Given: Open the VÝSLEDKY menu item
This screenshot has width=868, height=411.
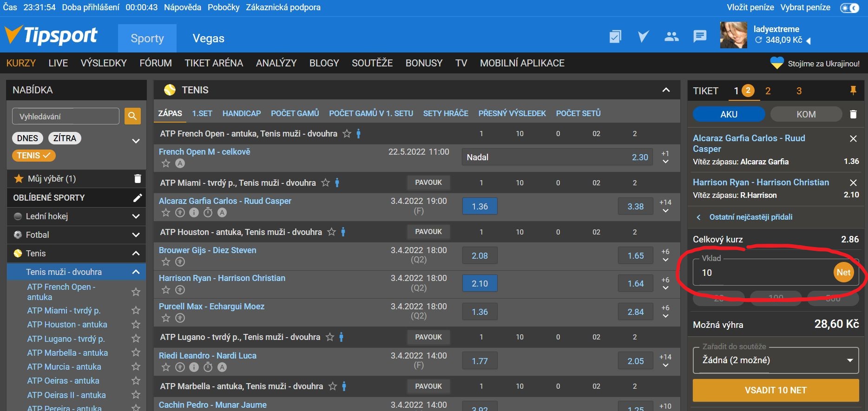Looking at the screenshot, I should pos(104,63).
